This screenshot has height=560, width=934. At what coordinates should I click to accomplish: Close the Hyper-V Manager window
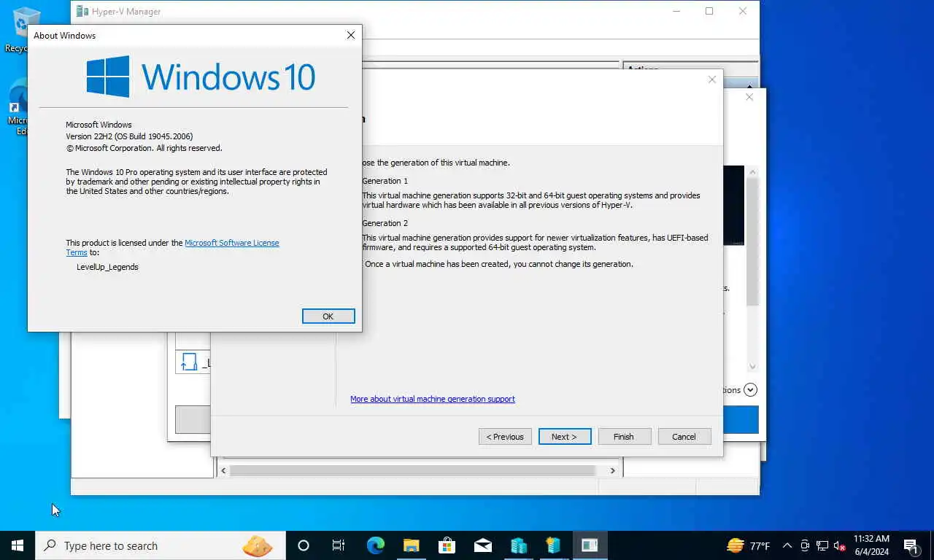(743, 11)
